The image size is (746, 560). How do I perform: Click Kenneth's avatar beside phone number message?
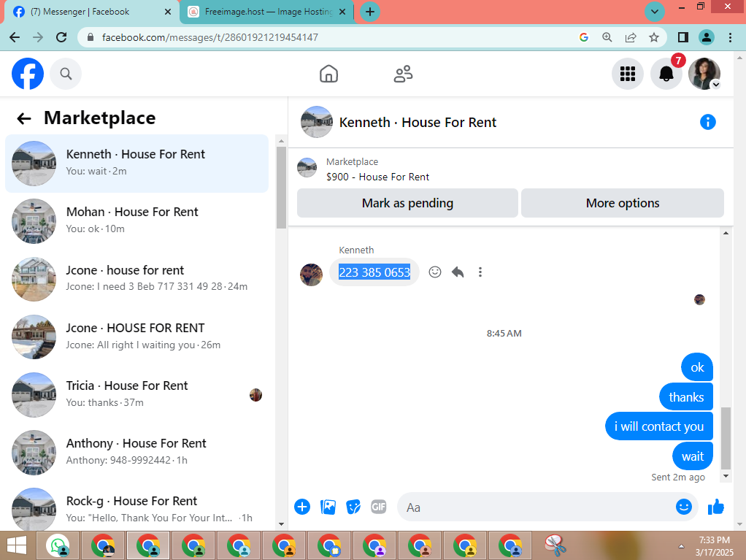pyautogui.click(x=311, y=275)
